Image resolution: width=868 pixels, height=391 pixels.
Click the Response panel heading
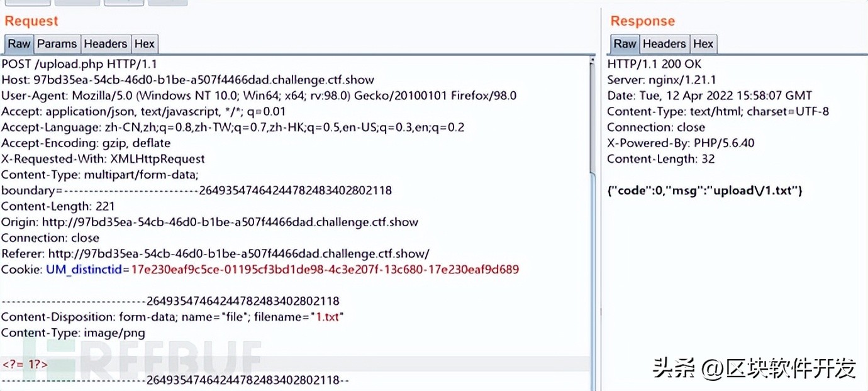pyautogui.click(x=642, y=21)
